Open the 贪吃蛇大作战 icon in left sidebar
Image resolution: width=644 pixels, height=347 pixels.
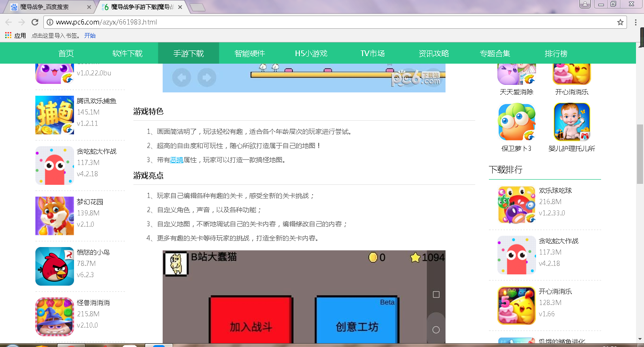[55, 165]
